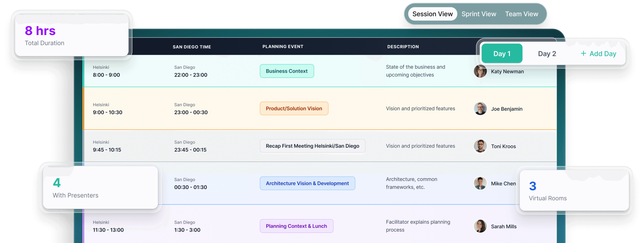This screenshot has width=644, height=243.
Task: Select the Day 1 tab
Action: tap(502, 54)
